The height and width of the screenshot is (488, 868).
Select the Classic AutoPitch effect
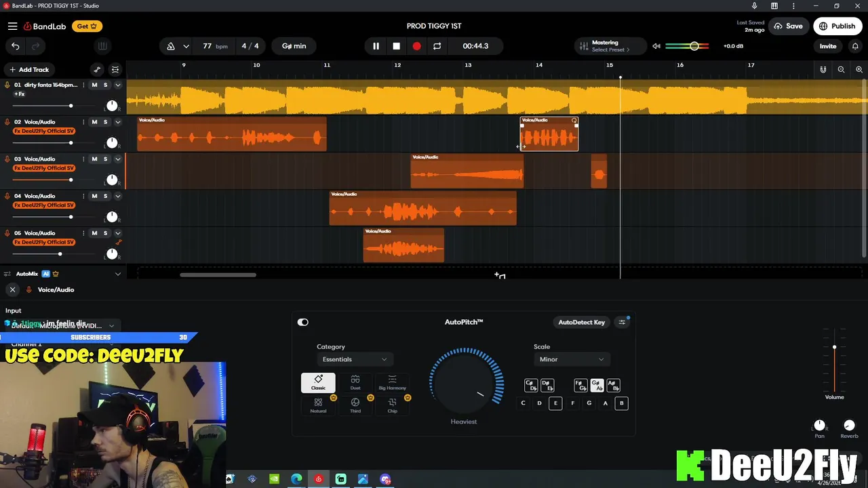pyautogui.click(x=318, y=383)
